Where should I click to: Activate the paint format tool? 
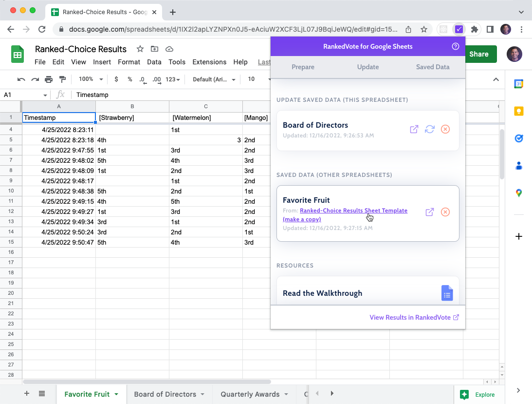pyautogui.click(x=62, y=79)
